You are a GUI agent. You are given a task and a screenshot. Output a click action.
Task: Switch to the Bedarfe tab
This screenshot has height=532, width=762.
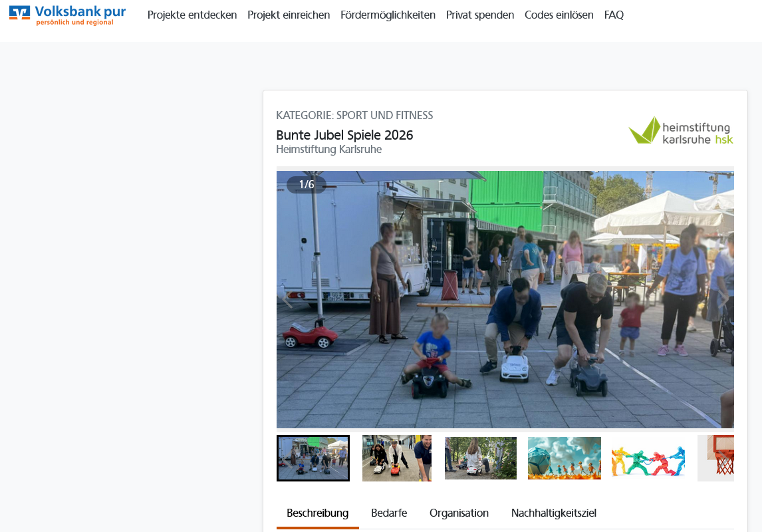point(389,513)
